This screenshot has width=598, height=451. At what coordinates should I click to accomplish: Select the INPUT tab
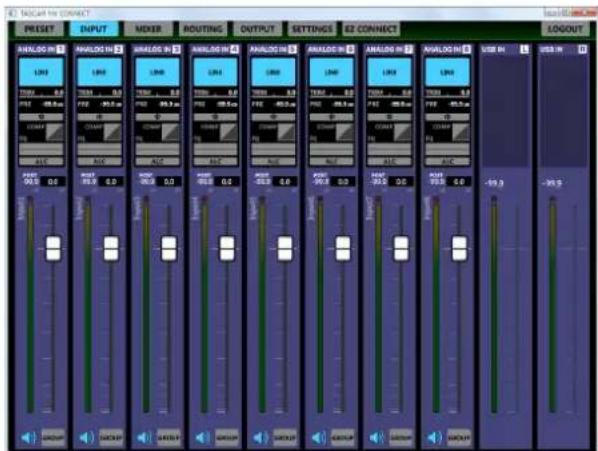[94, 29]
